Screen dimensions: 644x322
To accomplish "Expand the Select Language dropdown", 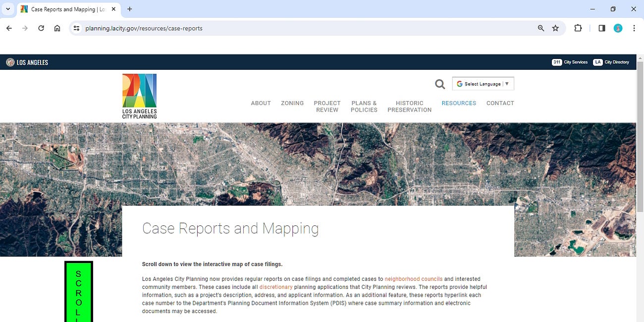I will 483,84.
